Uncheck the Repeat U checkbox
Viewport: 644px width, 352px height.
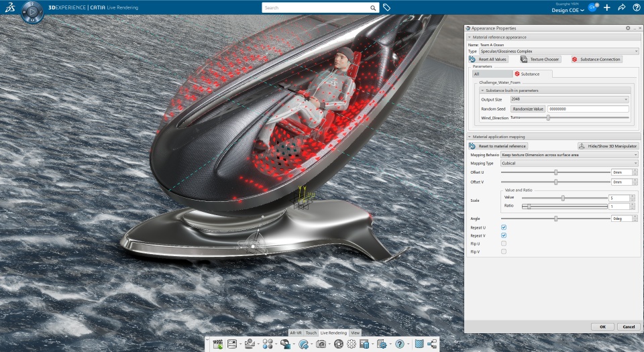504,227
